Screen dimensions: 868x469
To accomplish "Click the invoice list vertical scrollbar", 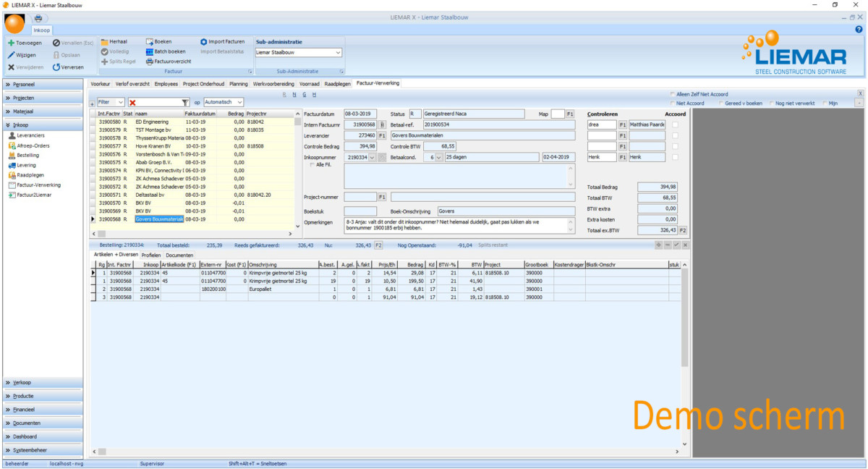I will [x=298, y=169].
